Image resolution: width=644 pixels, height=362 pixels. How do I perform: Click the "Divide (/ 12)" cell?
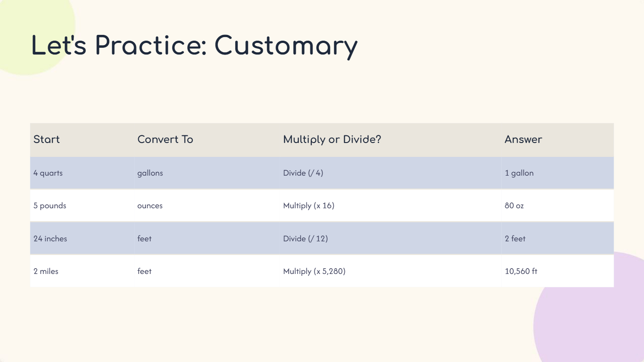(305, 239)
